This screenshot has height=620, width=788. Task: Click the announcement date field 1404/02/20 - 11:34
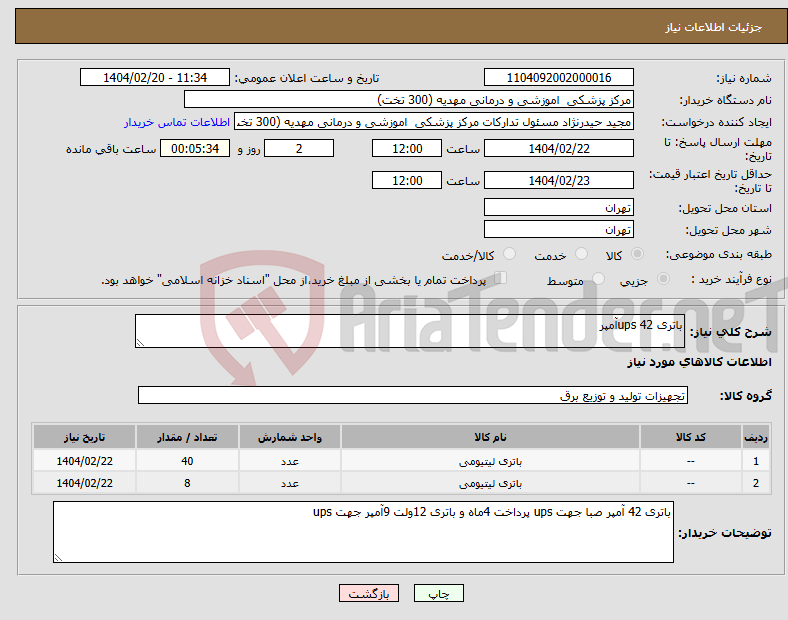point(155,77)
